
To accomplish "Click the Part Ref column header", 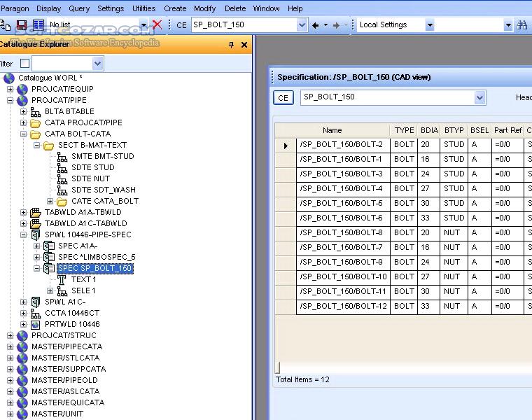I will [x=507, y=131].
